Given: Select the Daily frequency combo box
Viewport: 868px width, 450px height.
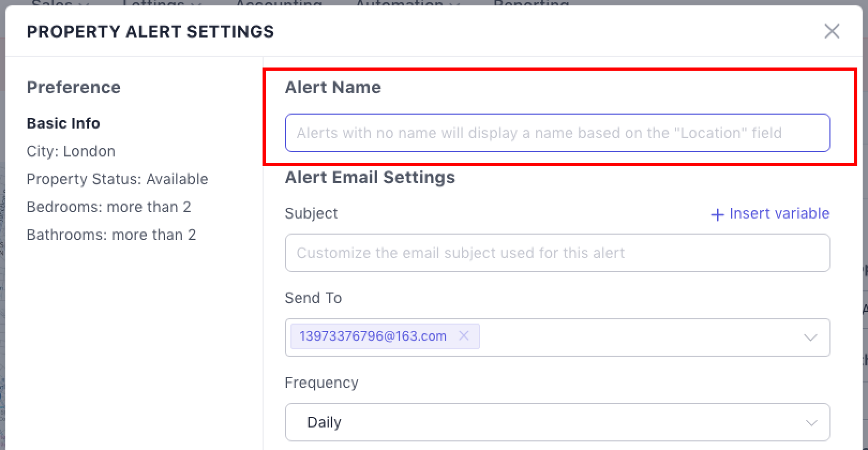Looking at the screenshot, I should click(x=557, y=422).
